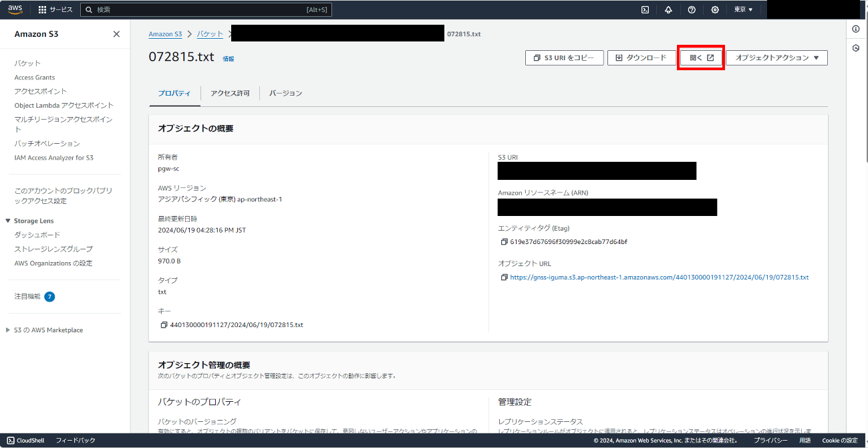Click the CloudShell icon in the footer

click(x=11, y=441)
